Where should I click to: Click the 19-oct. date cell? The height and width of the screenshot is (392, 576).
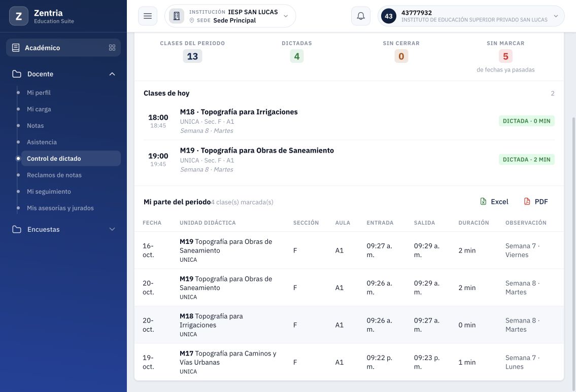point(148,362)
